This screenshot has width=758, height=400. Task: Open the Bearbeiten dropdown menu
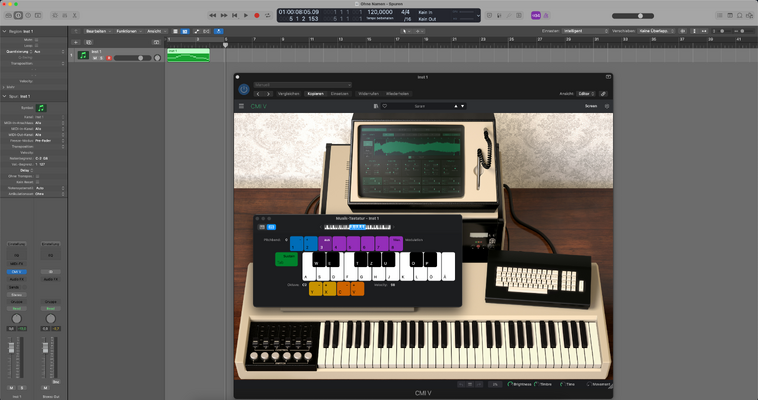[98, 31]
